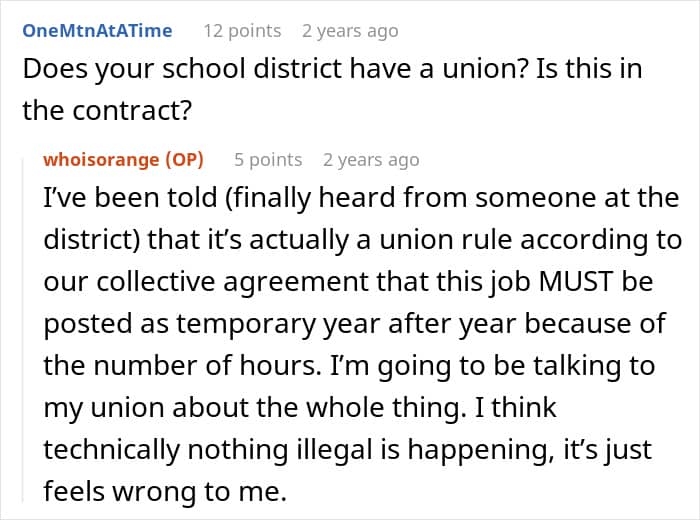Image resolution: width=700 pixels, height=520 pixels.
Task: Open the whoisorange reply's 2 years ago timestamp
Action: pyautogui.click(x=371, y=159)
